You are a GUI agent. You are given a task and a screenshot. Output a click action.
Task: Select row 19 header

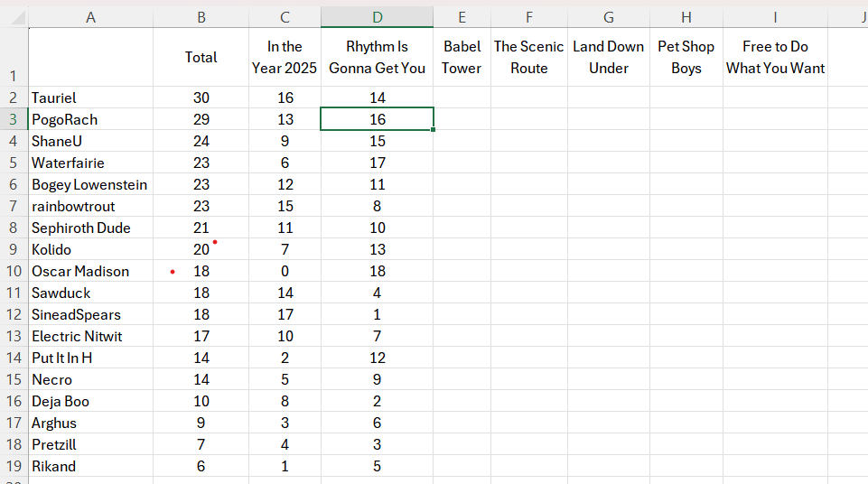14,466
